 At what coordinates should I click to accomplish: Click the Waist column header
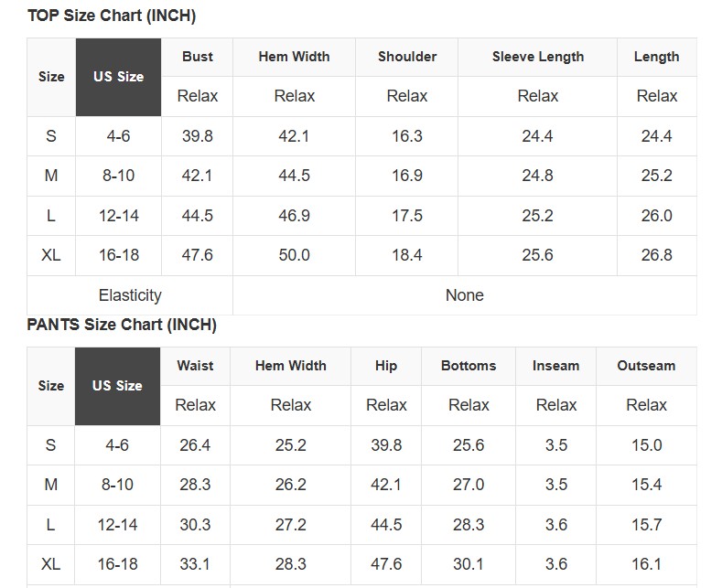click(196, 366)
